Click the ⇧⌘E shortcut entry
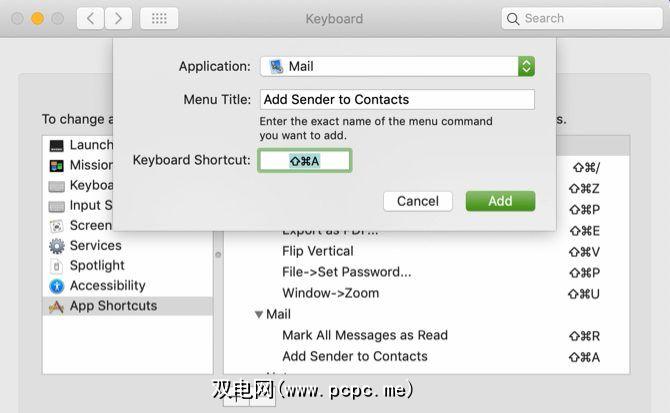The width and height of the screenshot is (670, 413). pyautogui.click(x=585, y=231)
